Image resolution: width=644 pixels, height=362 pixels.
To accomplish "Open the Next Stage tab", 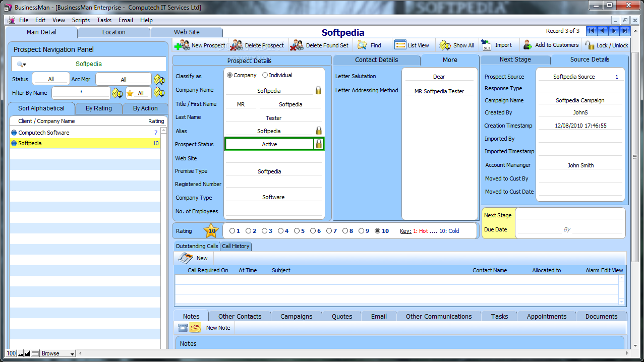I will tap(515, 59).
